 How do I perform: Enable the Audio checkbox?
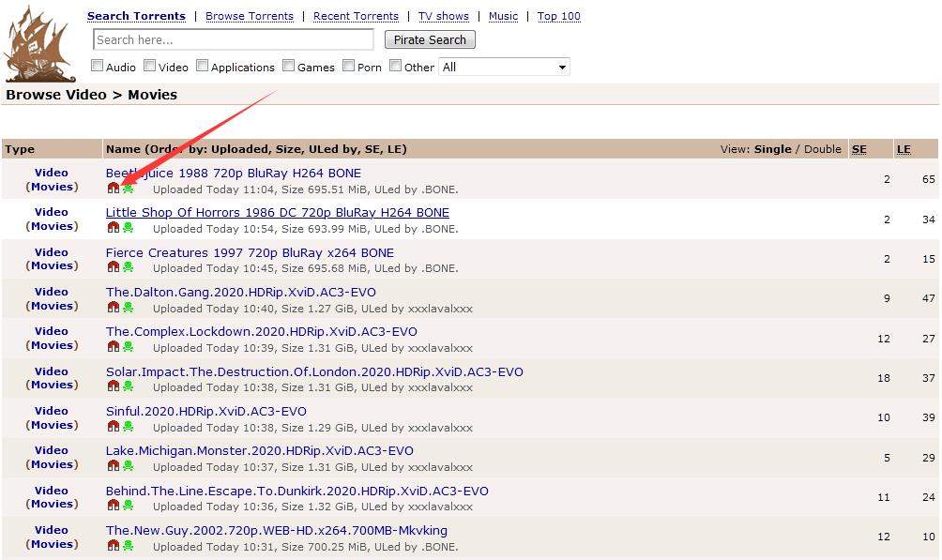(x=98, y=67)
